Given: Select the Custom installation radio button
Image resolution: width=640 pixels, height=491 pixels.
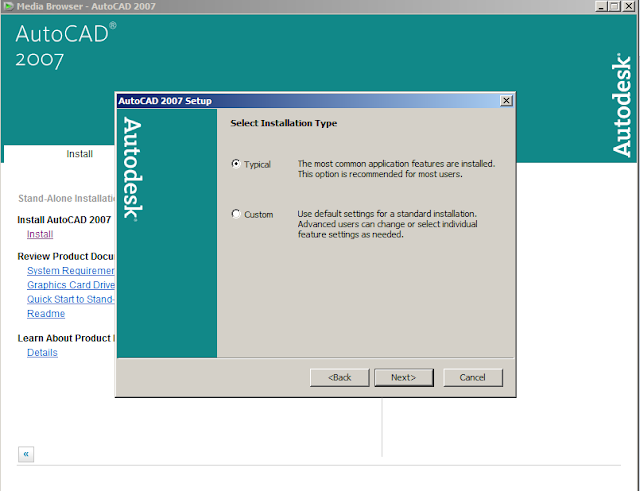Looking at the screenshot, I should (x=236, y=214).
